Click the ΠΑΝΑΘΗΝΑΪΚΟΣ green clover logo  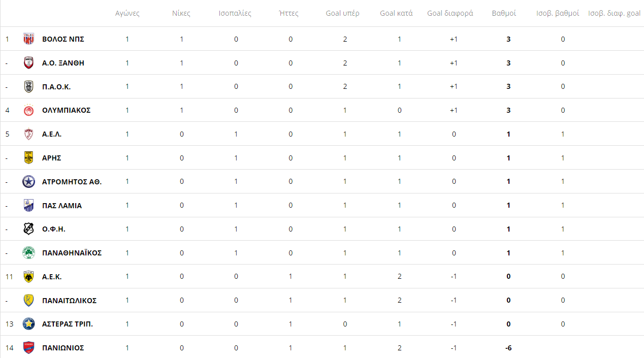pos(29,253)
